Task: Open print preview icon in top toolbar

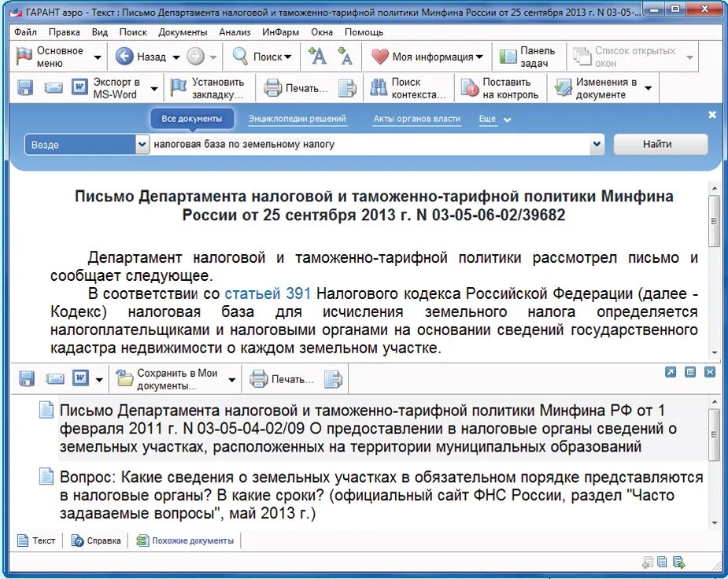Action: coord(347,87)
